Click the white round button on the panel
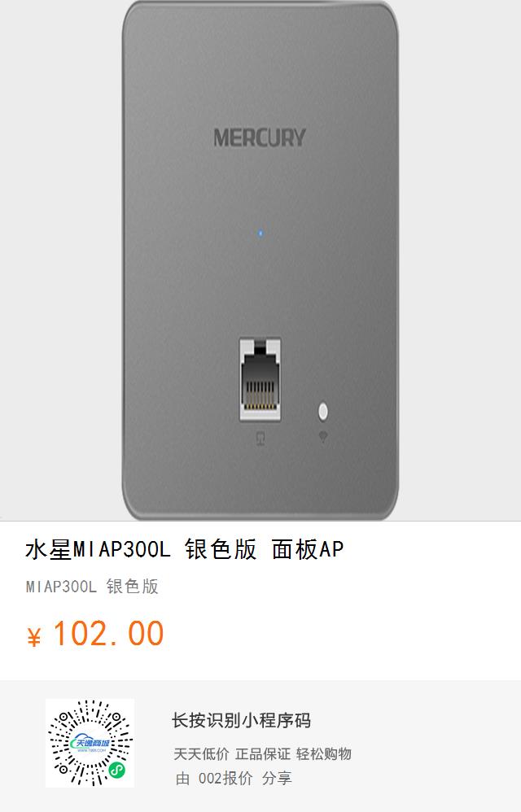521x812 pixels. (x=322, y=412)
